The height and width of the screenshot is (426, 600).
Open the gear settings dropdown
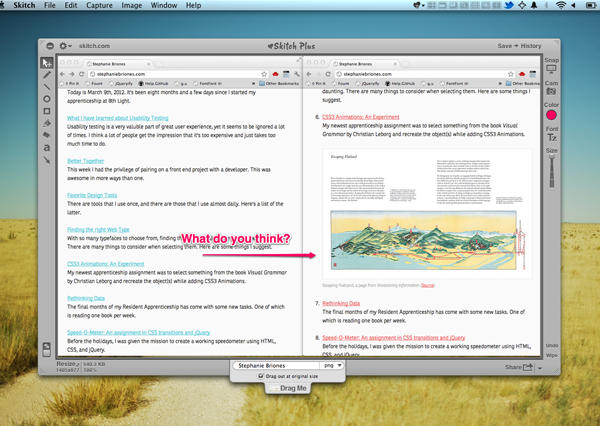click(65, 46)
